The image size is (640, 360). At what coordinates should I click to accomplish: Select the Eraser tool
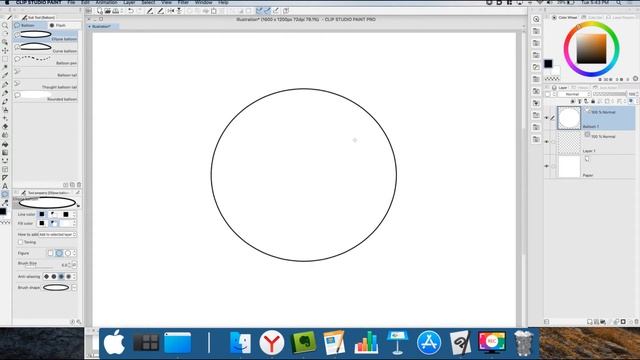point(5,127)
